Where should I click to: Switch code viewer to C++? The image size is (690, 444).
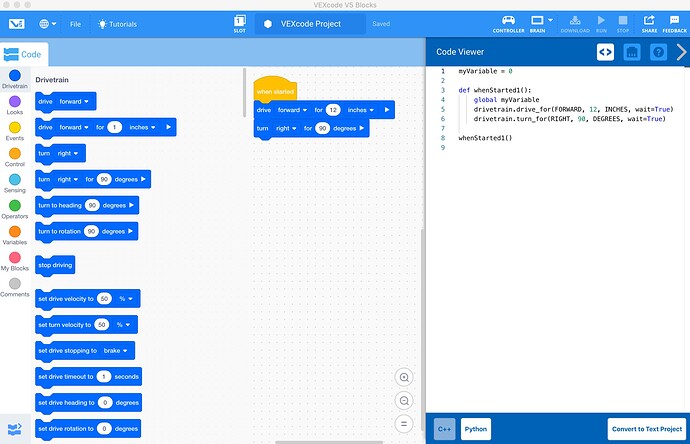point(443,429)
